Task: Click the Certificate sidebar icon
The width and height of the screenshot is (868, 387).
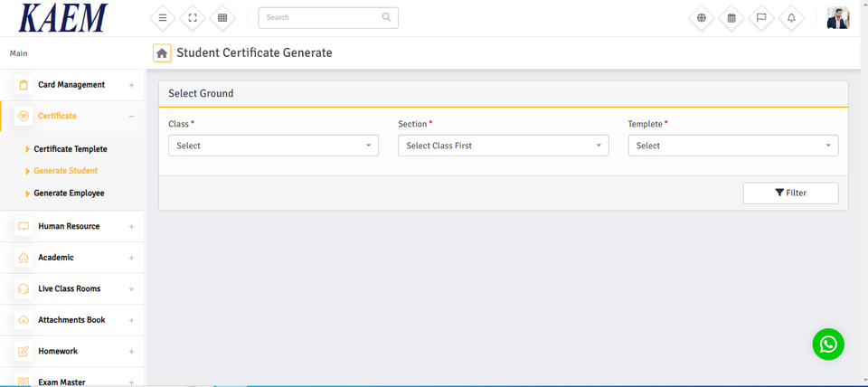Action: (x=24, y=117)
